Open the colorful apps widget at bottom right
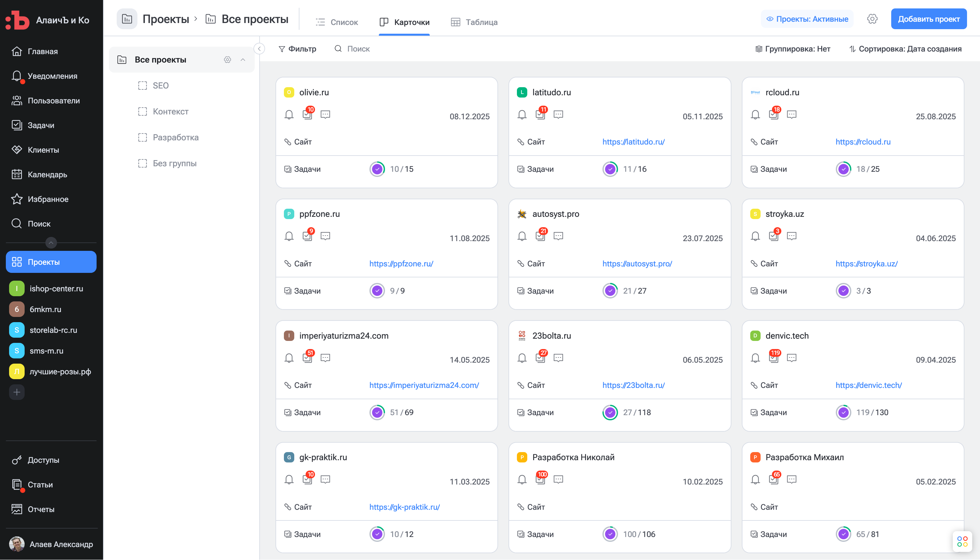 [962, 542]
